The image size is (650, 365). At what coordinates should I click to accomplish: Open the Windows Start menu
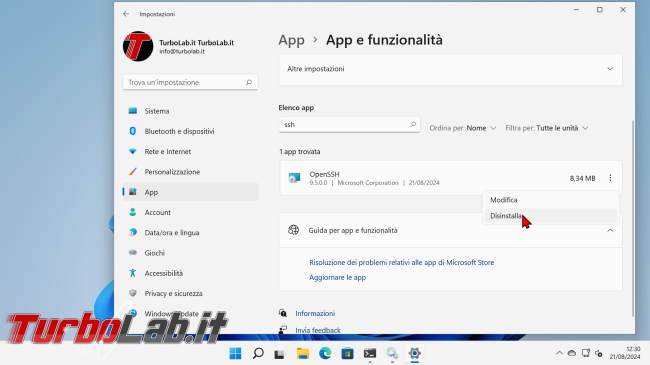tap(235, 353)
